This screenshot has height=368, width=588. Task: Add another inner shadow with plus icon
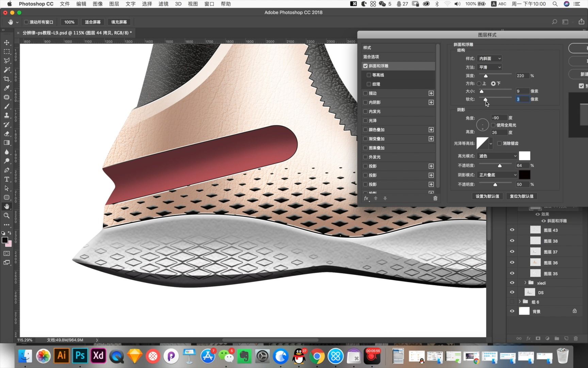tap(431, 102)
